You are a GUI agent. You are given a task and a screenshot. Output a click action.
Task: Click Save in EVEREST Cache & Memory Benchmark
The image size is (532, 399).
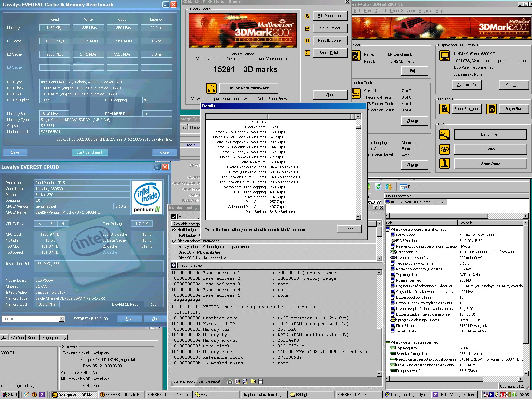[x=15, y=152]
